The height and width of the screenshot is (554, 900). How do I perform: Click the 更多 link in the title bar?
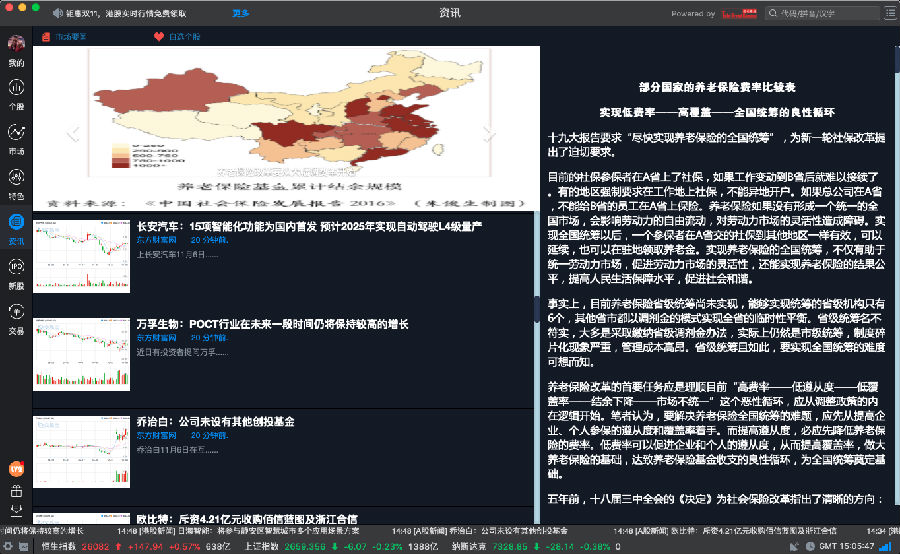click(240, 13)
